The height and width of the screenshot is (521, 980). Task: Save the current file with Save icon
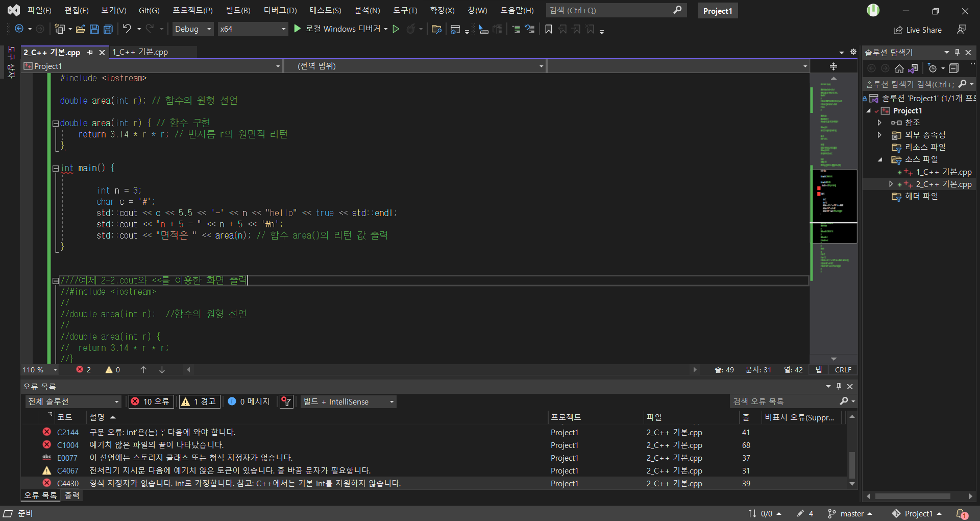94,29
